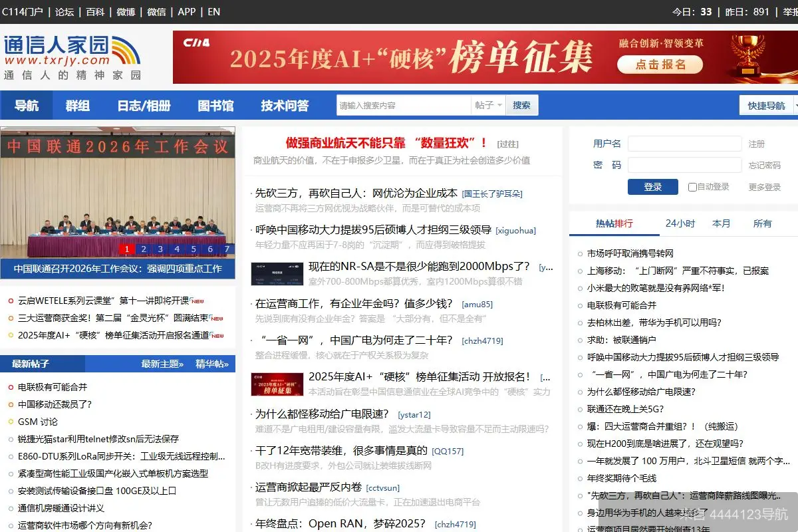This screenshot has height=532, width=798.
Task: Select the 导航 navigation tab
Action: tap(27, 105)
